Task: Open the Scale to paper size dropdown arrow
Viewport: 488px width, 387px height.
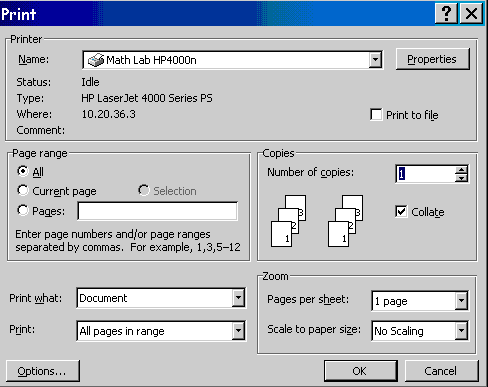Action: (x=461, y=331)
